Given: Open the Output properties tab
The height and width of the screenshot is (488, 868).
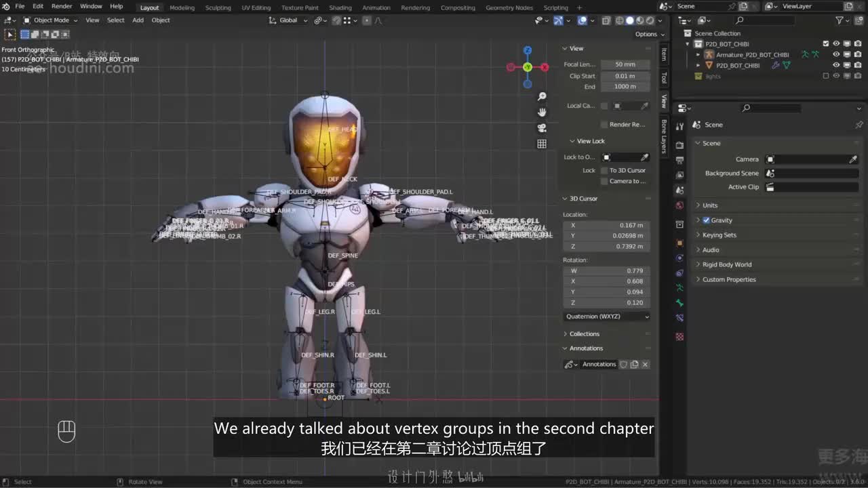Looking at the screenshot, I should point(679,160).
